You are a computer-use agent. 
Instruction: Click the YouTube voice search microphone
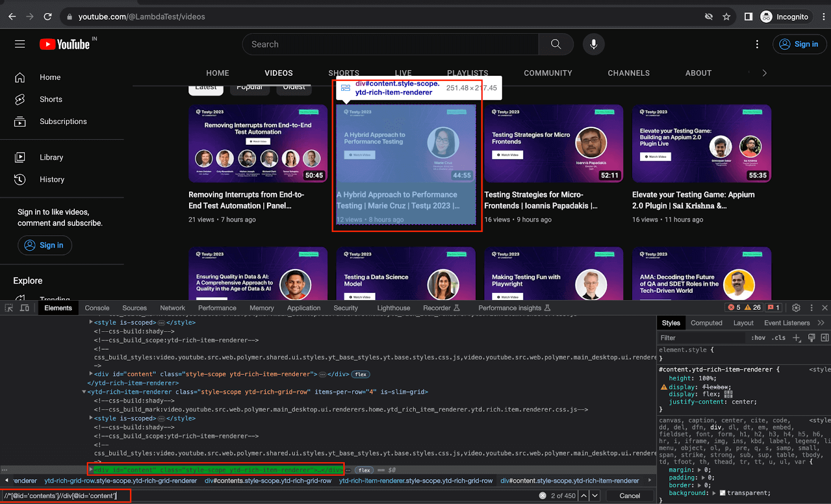coord(593,44)
